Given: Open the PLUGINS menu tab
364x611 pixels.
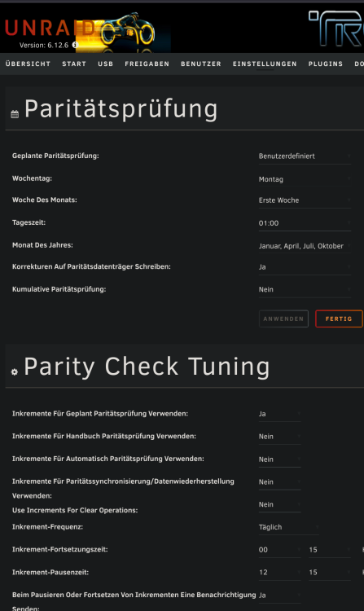Looking at the screenshot, I should click(x=326, y=64).
